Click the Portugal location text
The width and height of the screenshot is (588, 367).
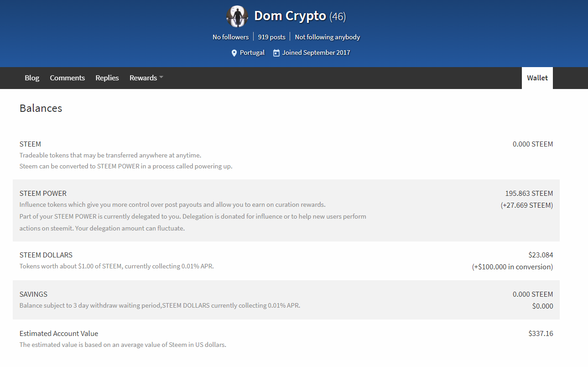coord(252,53)
